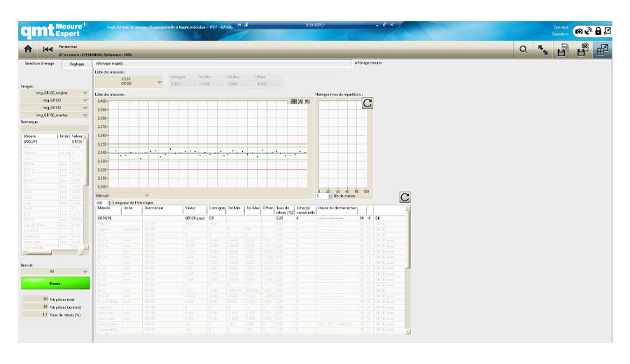Switch to the Réglages tab
Screen dimensions: 630x364
(76, 64)
